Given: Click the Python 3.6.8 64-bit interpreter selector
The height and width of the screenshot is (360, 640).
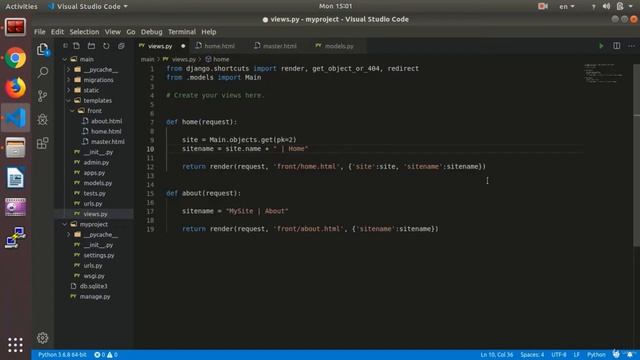Looking at the screenshot, I should (62, 355).
